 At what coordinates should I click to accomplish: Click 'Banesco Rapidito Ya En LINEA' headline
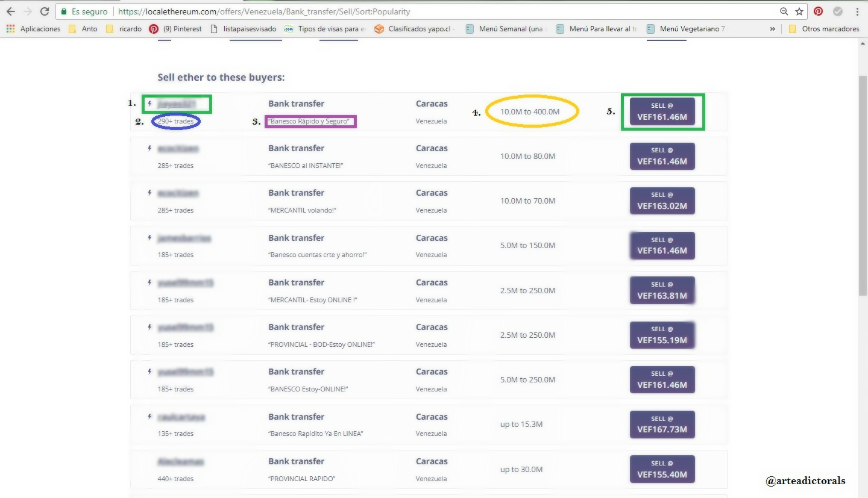coord(316,434)
